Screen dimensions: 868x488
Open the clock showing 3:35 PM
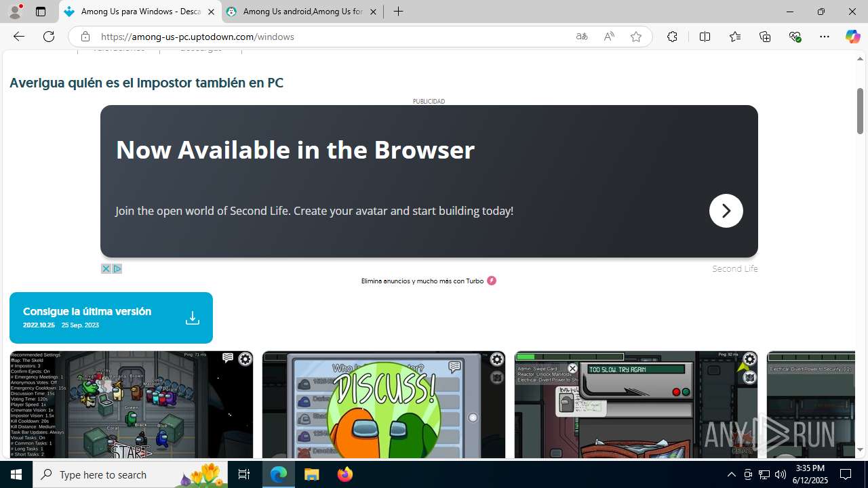810,474
